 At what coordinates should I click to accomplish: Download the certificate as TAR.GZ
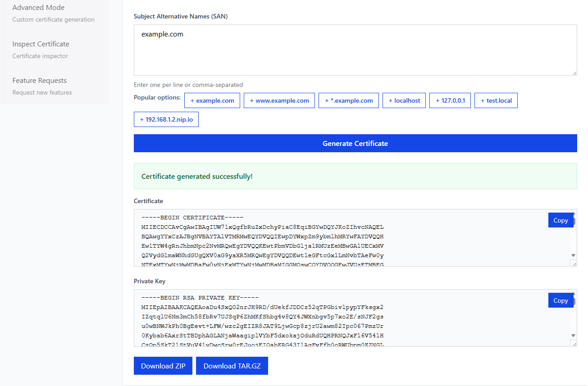(x=232, y=365)
